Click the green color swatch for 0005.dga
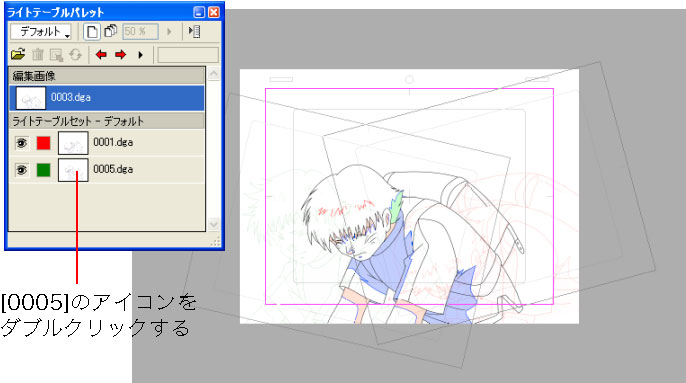 pyautogui.click(x=43, y=170)
